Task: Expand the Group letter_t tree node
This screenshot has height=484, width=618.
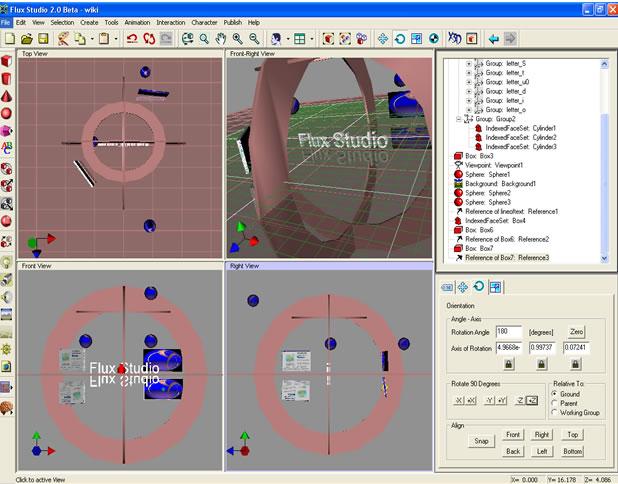Action: click(x=469, y=73)
